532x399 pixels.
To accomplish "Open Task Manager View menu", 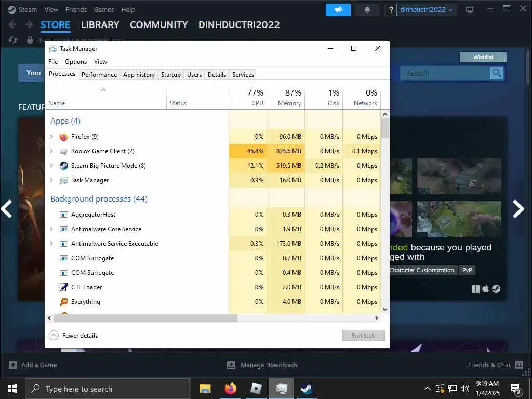I will pos(100,62).
